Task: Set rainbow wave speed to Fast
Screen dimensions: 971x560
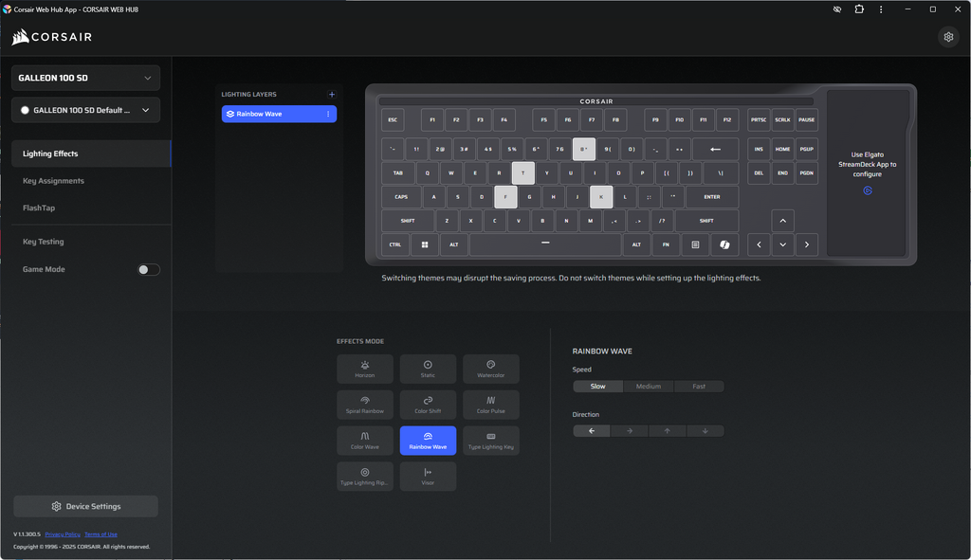Action: [698, 387]
